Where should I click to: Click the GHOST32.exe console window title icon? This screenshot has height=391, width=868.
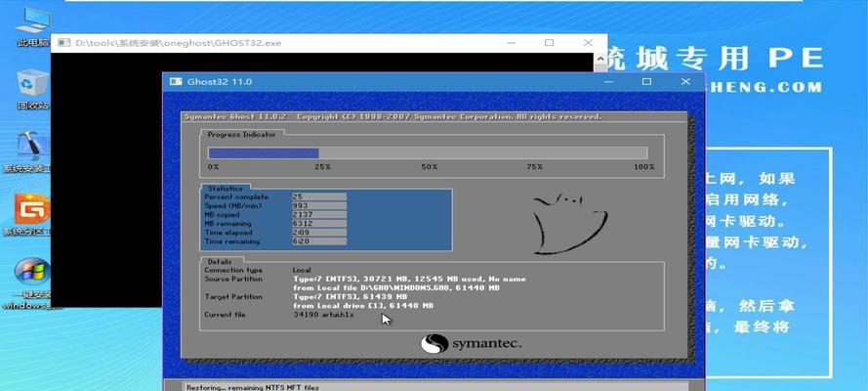(x=64, y=43)
